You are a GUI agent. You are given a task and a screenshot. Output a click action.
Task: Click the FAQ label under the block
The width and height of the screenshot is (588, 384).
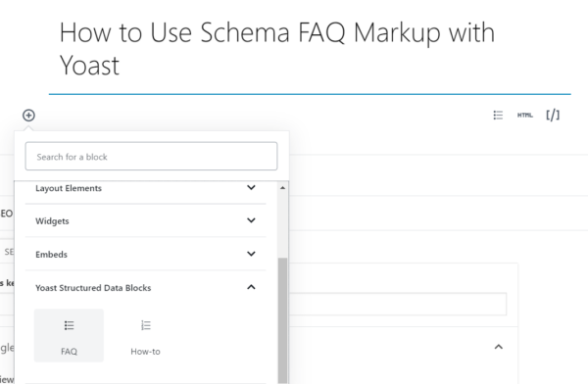[69, 352]
